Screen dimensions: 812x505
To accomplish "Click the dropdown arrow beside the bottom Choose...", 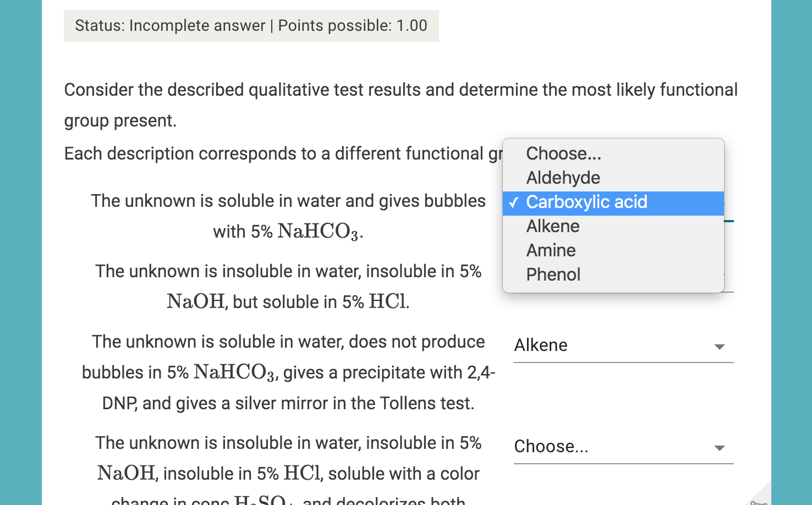I will (x=720, y=448).
